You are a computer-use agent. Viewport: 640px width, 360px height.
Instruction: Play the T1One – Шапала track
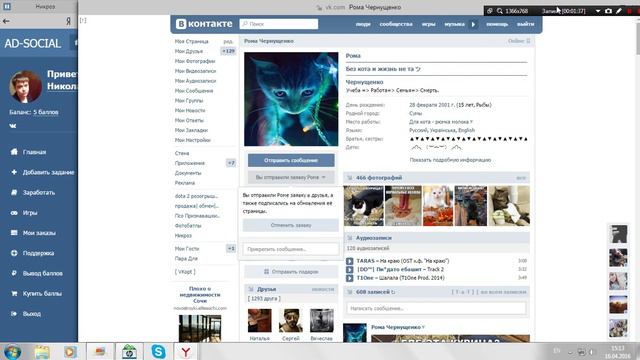coord(349,278)
